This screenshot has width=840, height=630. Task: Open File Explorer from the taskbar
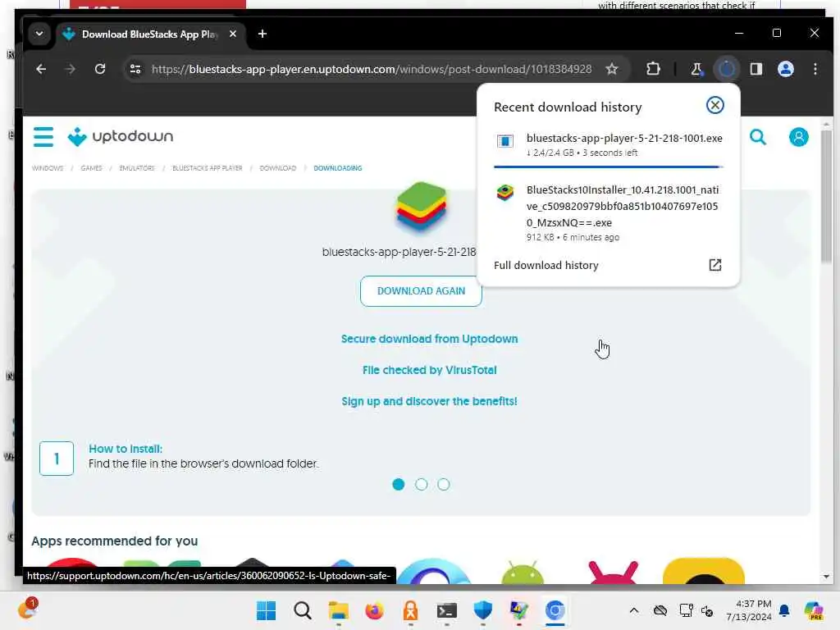point(339,610)
